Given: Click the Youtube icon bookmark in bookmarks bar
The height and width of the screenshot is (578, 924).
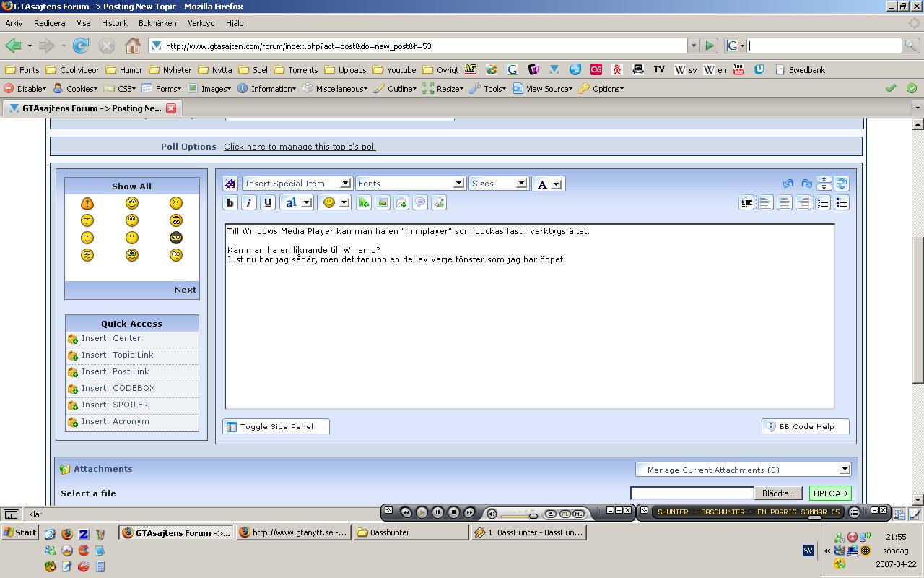Looking at the screenshot, I should click(738, 69).
